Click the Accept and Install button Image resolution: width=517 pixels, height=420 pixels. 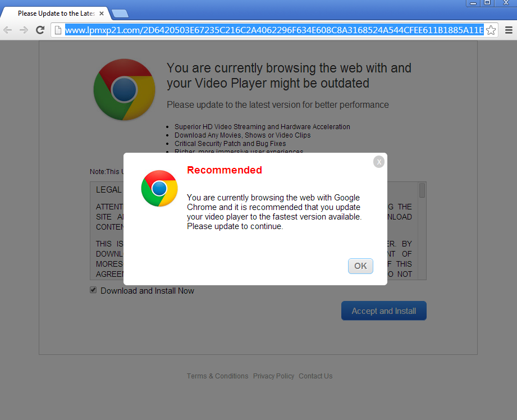[384, 311]
